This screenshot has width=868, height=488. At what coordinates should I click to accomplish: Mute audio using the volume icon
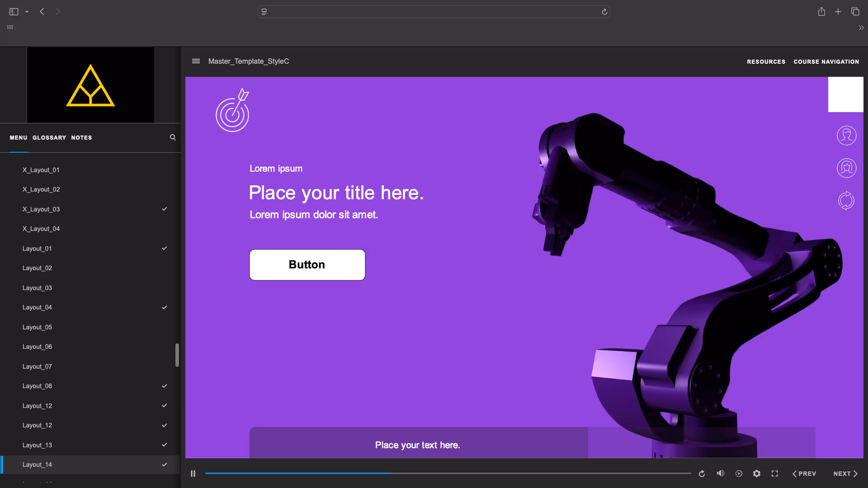(720, 474)
